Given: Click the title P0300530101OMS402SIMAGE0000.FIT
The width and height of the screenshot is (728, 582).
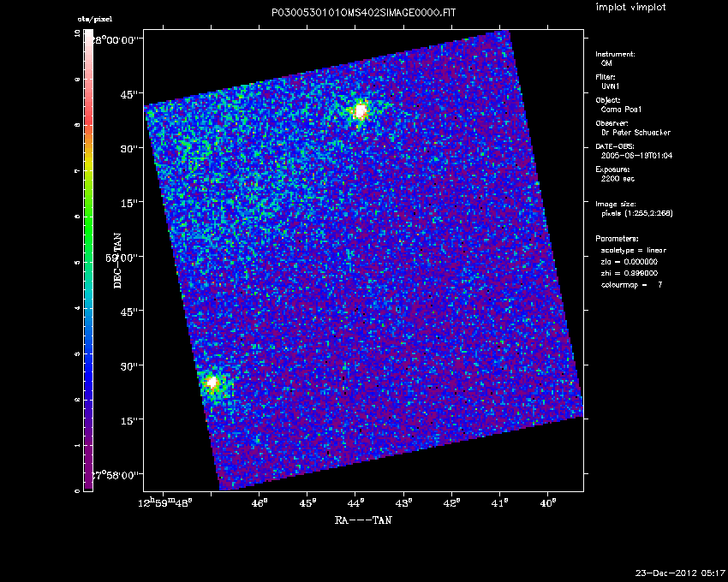Looking at the screenshot, I should (363, 13).
